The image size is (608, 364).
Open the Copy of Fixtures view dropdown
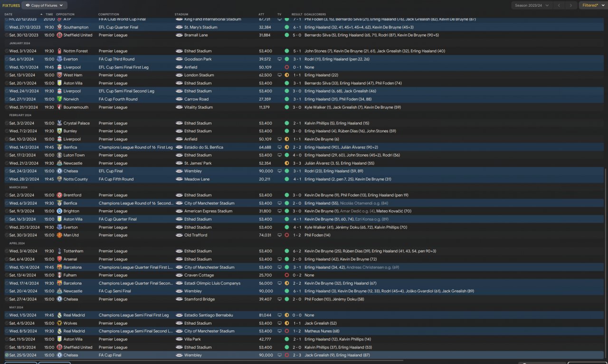coord(45,5)
